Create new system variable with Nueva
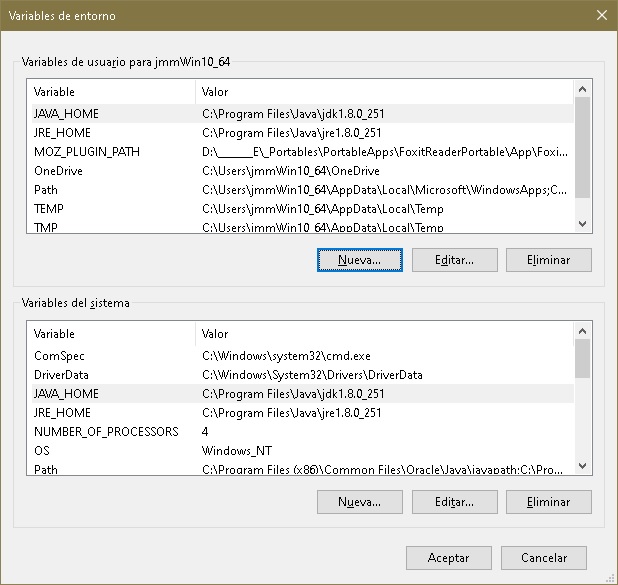 pos(359,502)
